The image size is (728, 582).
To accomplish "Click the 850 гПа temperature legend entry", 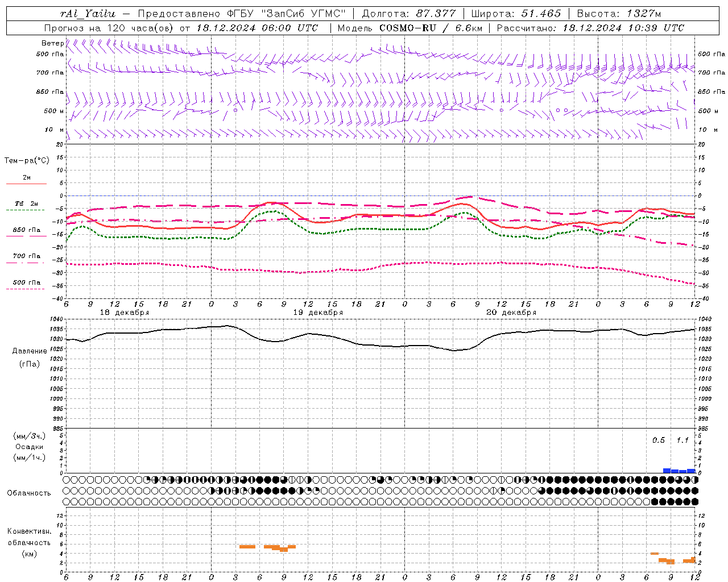I will pos(27,230).
